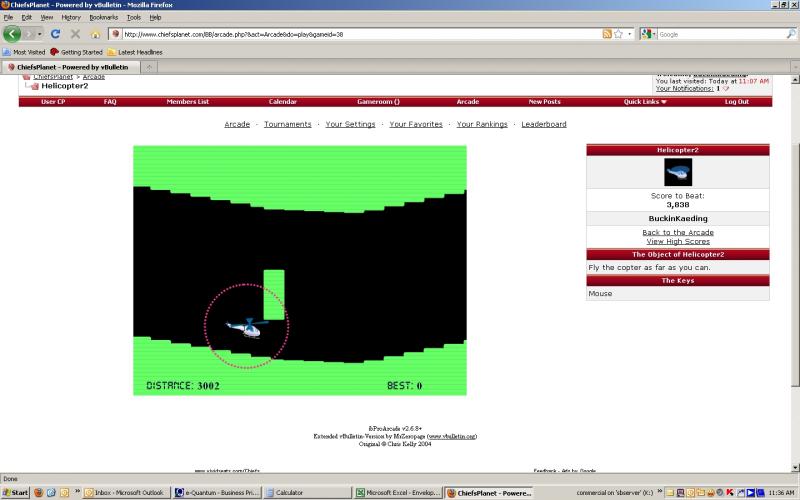
Task: Switch to Microsoft Excel taskbar window
Action: click(398, 493)
